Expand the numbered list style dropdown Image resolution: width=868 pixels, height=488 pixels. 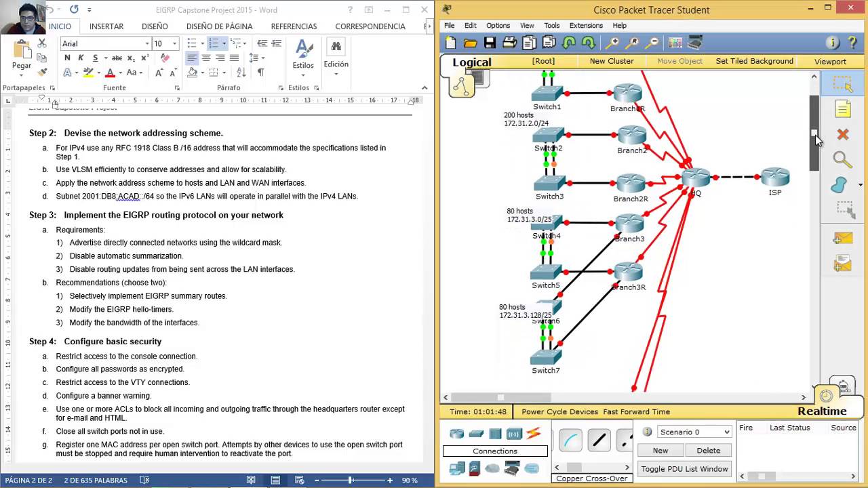[x=224, y=43]
